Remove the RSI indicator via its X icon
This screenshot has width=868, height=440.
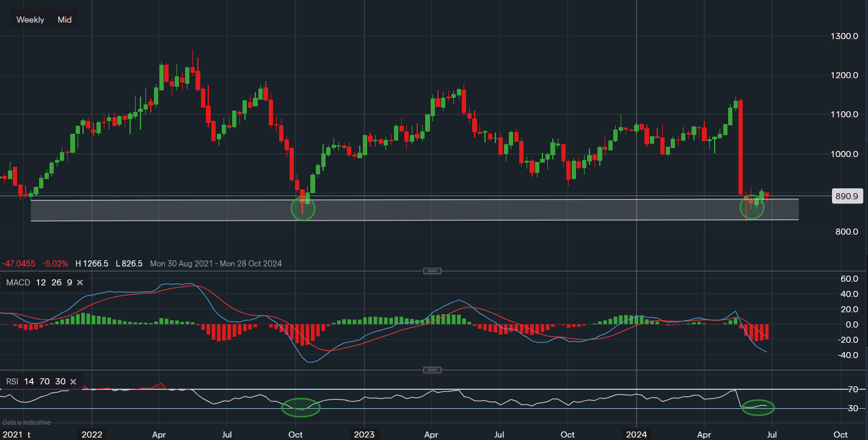pyautogui.click(x=73, y=381)
